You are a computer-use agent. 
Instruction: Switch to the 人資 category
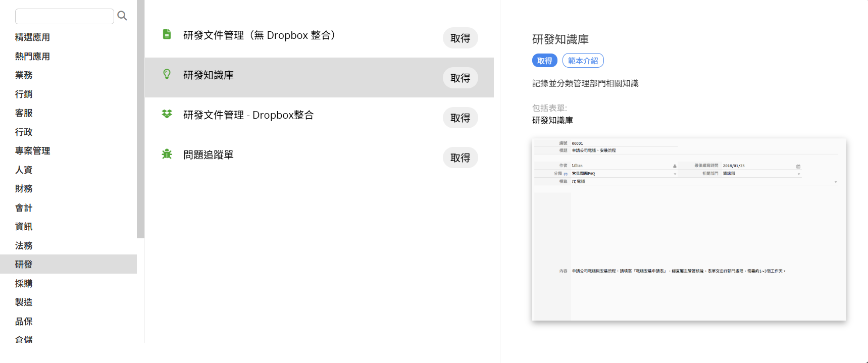(x=24, y=170)
